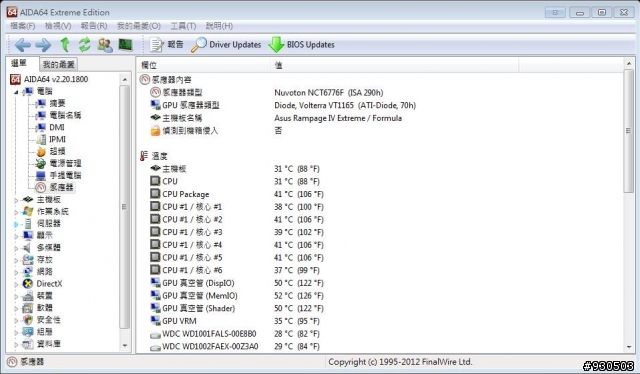Click the Windows flag icon beside 作業系統
The width and height of the screenshot is (640, 374).
[28, 211]
